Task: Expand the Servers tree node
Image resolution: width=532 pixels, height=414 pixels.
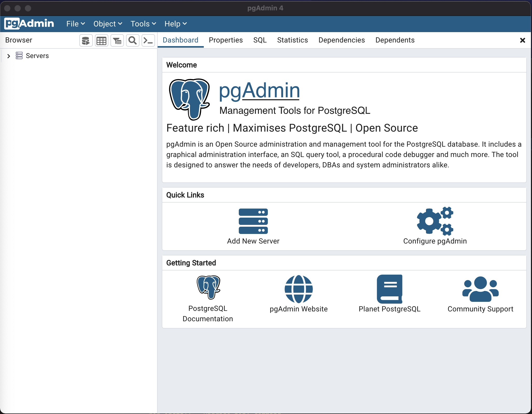Action: tap(9, 56)
